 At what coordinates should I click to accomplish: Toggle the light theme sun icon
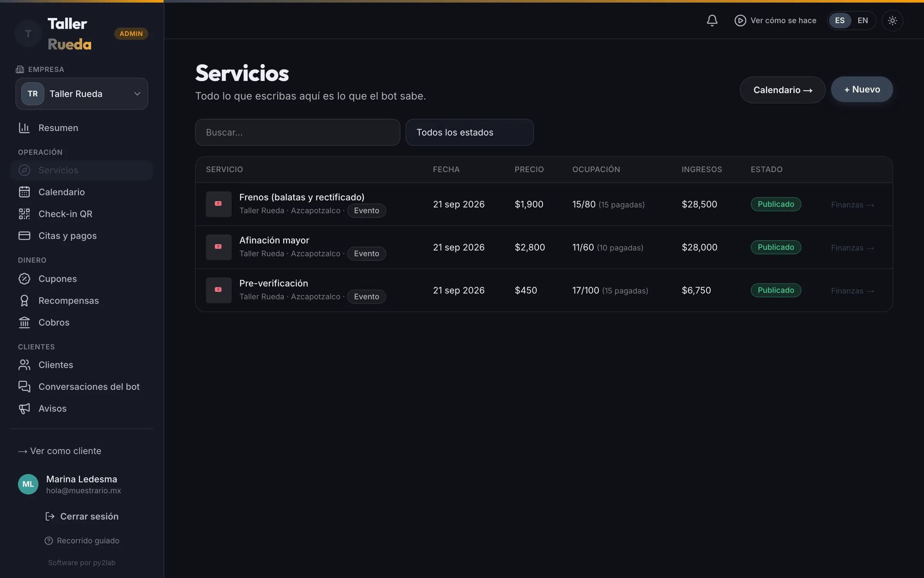892,20
